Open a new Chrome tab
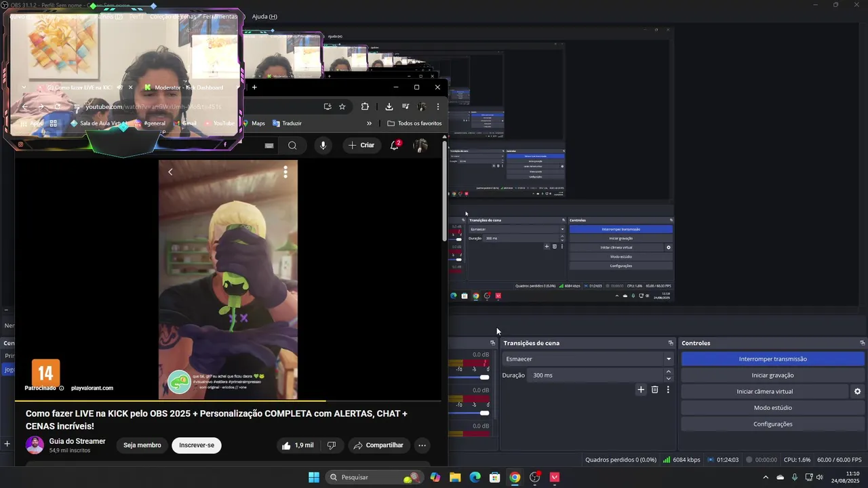868x488 pixels. point(254,87)
